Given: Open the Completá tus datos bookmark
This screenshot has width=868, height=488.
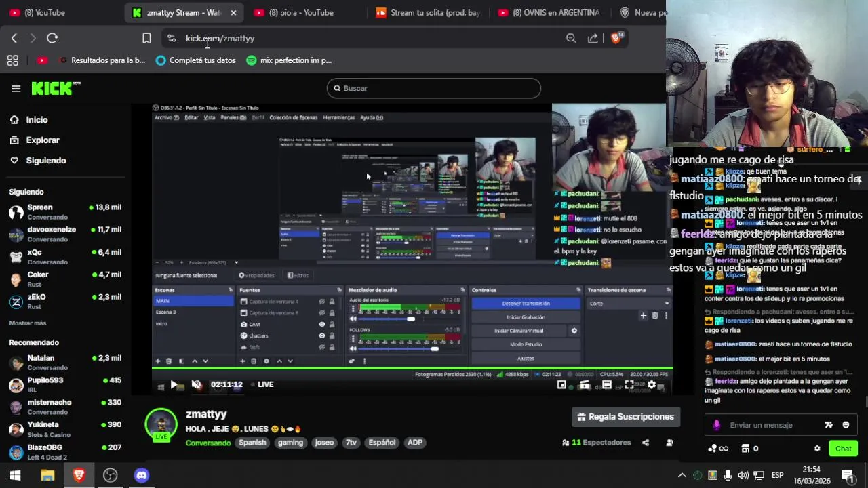Looking at the screenshot, I should tap(195, 60).
